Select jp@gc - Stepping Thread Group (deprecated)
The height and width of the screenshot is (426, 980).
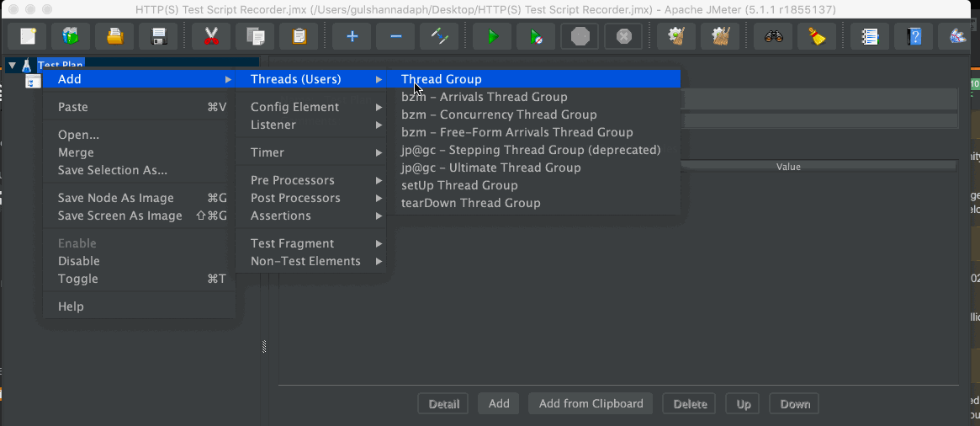[x=534, y=150]
